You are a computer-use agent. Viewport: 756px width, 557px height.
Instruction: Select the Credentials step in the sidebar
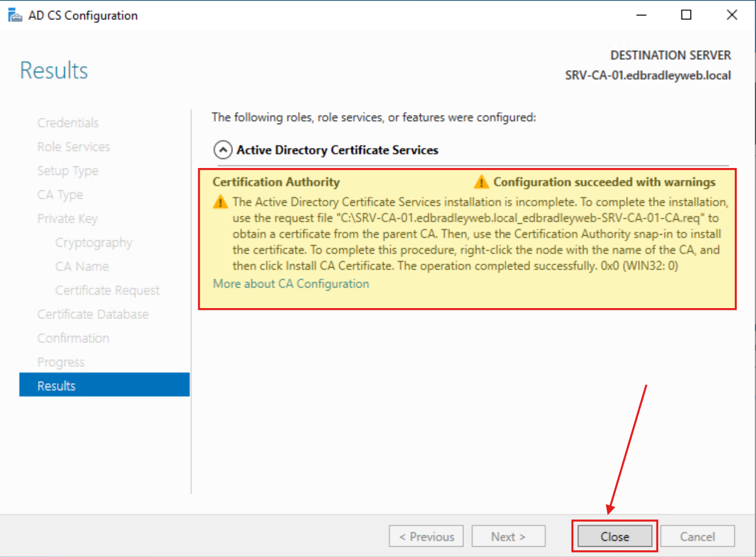point(68,122)
